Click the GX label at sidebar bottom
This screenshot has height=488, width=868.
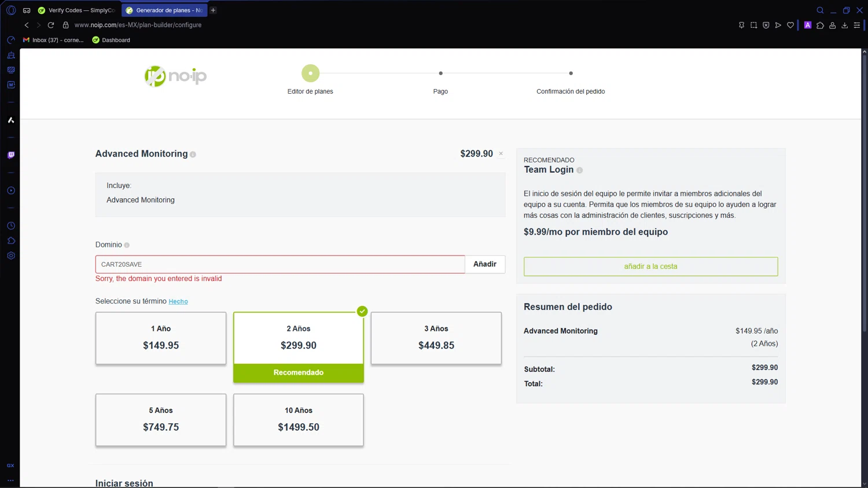pos(10,465)
